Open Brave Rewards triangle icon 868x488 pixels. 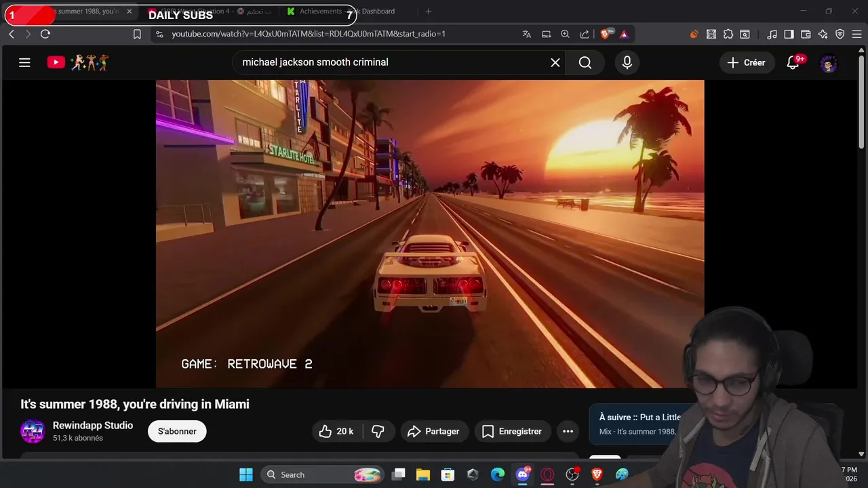click(x=624, y=34)
